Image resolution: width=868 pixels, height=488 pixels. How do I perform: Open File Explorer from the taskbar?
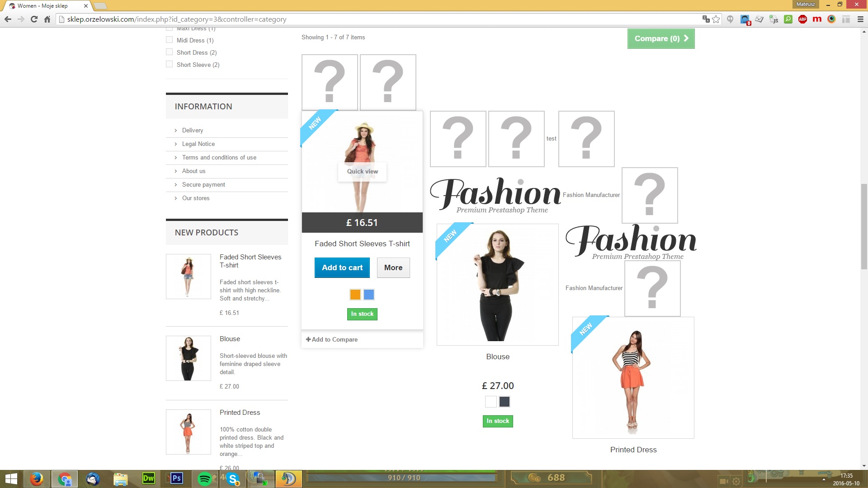point(121,479)
